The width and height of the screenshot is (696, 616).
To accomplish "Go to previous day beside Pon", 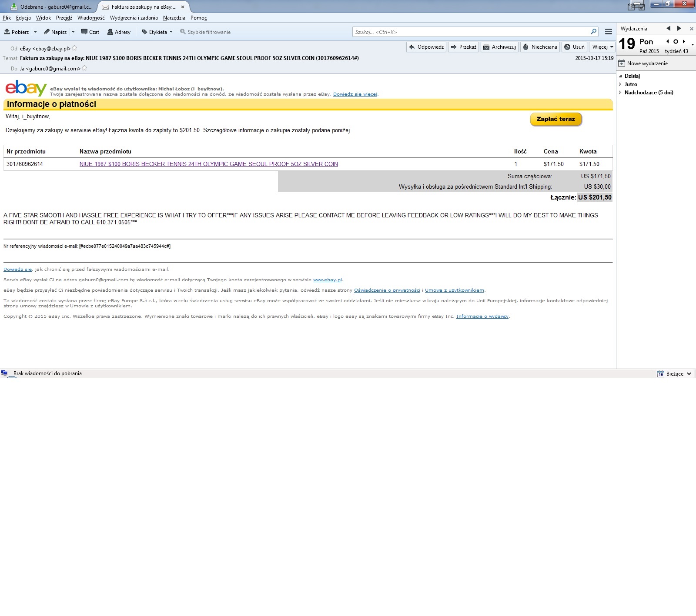I will 667,42.
